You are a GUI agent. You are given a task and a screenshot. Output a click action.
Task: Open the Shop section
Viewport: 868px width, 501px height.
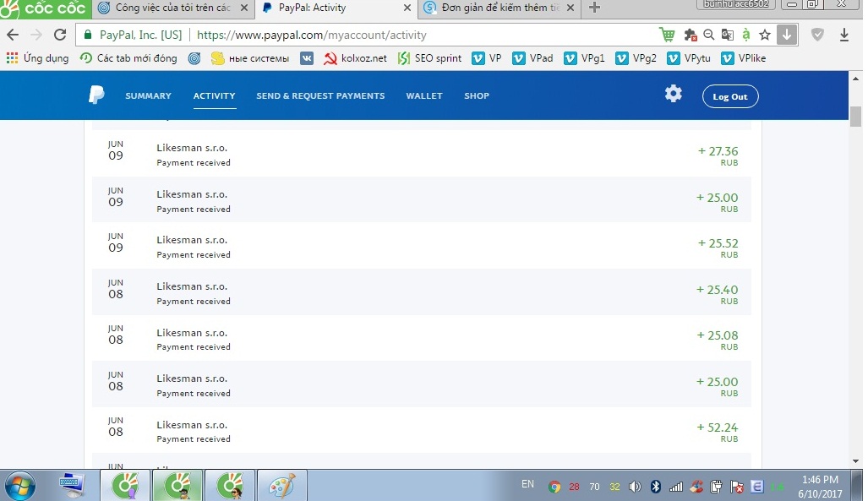pos(477,95)
